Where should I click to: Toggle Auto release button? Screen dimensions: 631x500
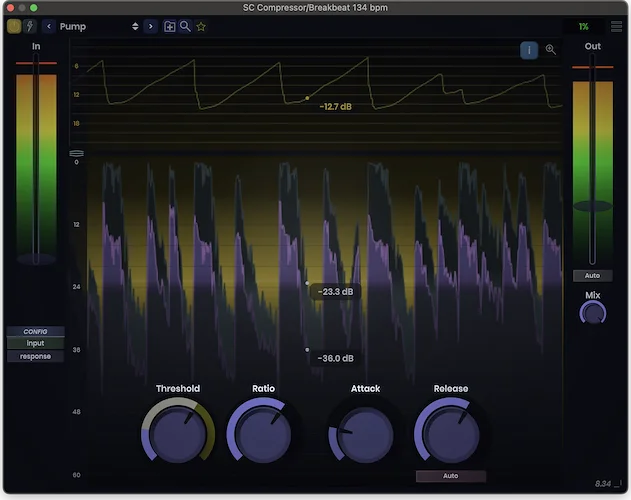451,476
